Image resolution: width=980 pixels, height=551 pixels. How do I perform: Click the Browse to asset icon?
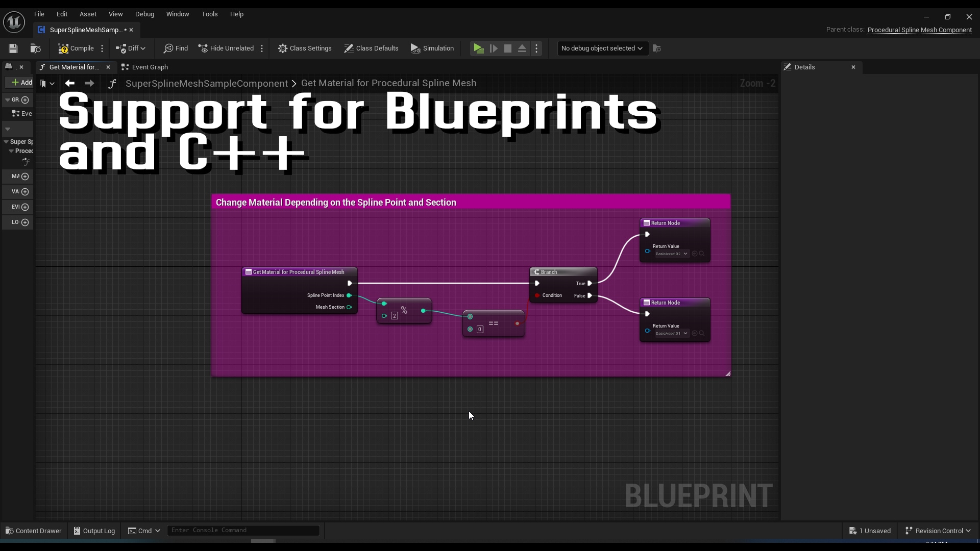pos(35,48)
